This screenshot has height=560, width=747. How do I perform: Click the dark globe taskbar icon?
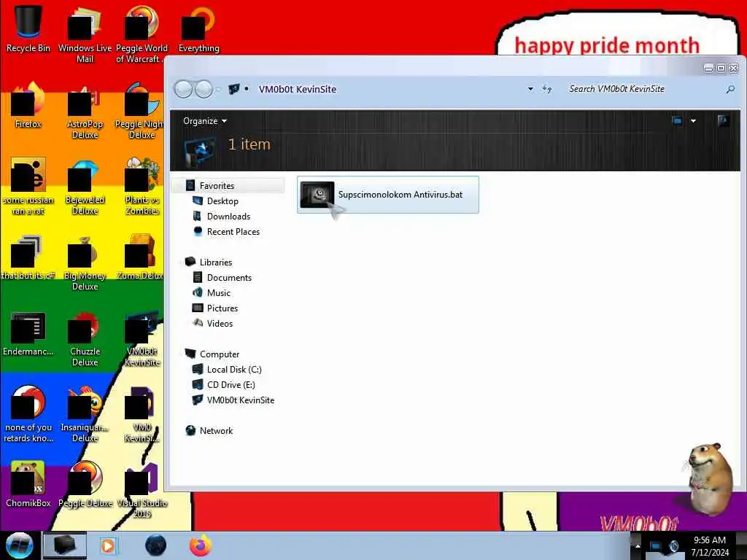click(x=156, y=545)
